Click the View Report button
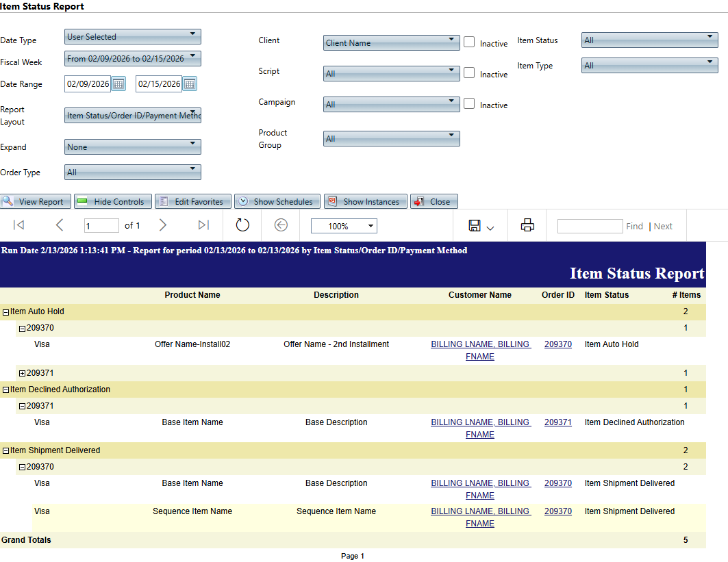728x562 pixels. [35, 201]
